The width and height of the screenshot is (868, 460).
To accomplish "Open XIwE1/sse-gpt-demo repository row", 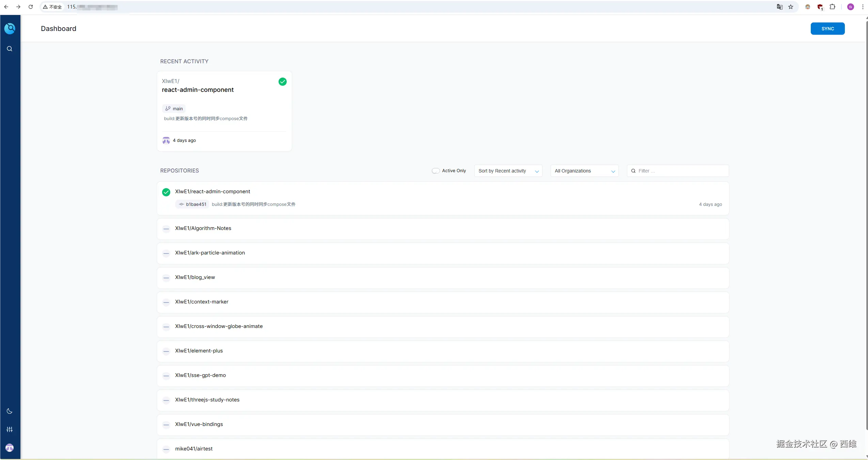I will click(x=200, y=375).
